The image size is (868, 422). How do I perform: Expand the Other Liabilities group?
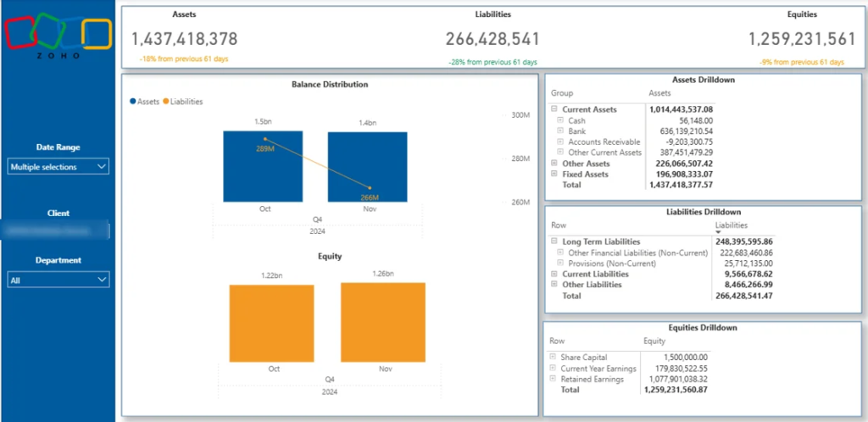click(x=554, y=284)
